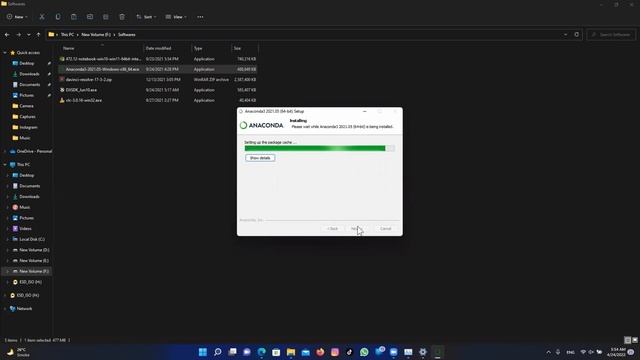Click New Volume (F:) breadcrumb segment
Image resolution: width=640 pixels, height=360 pixels.
(x=96, y=35)
